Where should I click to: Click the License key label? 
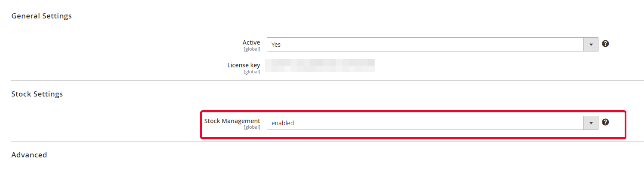point(244,65)
